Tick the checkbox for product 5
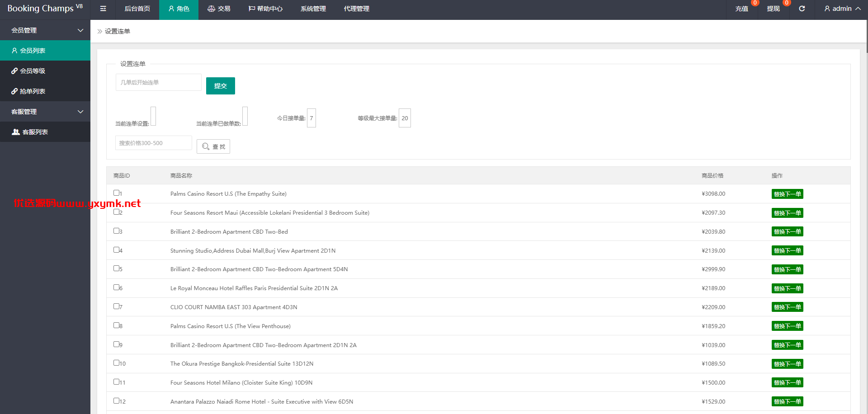 (116, 268)
